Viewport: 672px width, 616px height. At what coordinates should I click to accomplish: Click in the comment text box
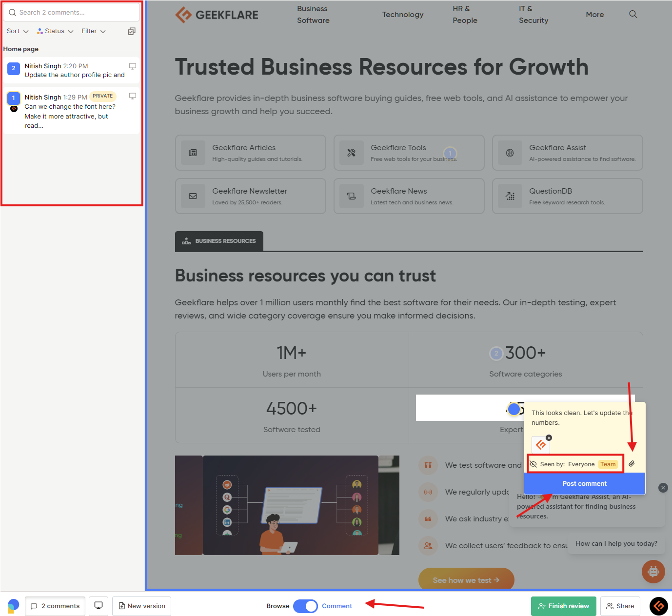pos(585,418)
